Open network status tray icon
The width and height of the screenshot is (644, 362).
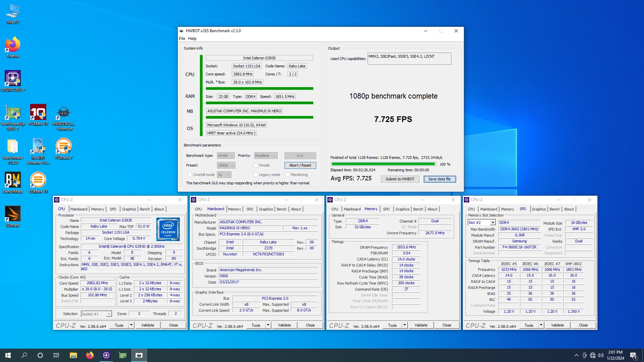(593, 355)
